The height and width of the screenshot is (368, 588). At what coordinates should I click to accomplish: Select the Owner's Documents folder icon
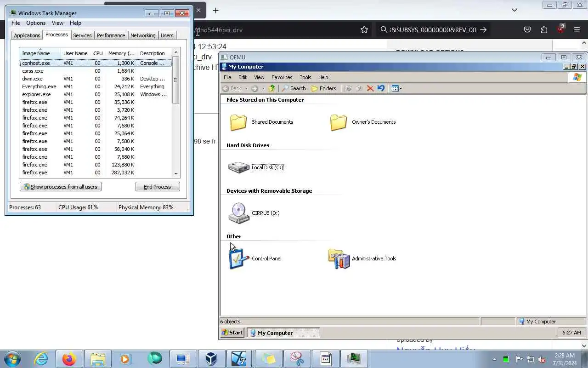(x=339, y=122)
